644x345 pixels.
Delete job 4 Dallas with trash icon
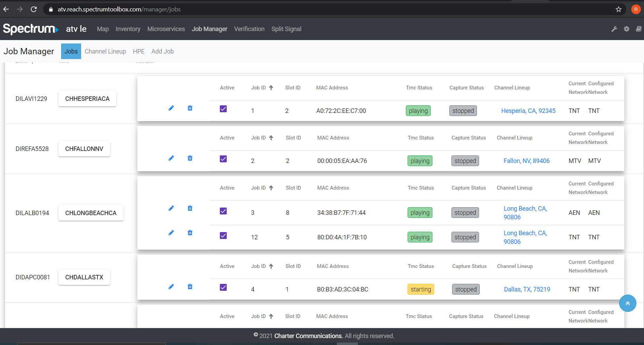coord(190,287)
